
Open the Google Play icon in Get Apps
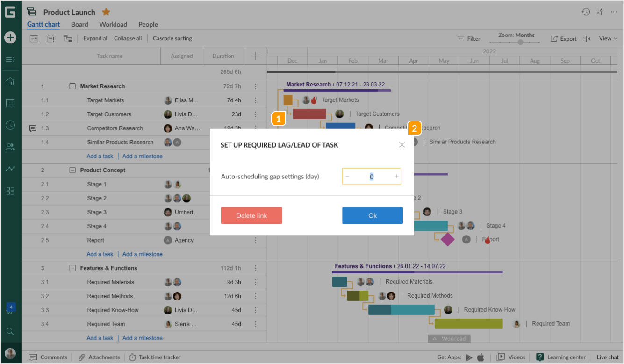coord(469,357)
